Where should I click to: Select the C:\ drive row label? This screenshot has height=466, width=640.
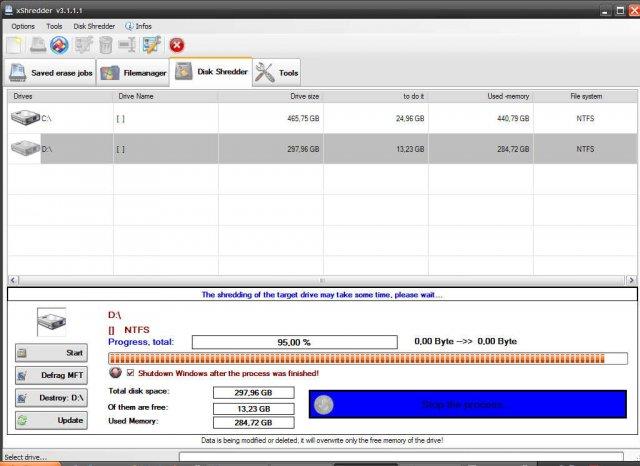[x=46, y=118]
